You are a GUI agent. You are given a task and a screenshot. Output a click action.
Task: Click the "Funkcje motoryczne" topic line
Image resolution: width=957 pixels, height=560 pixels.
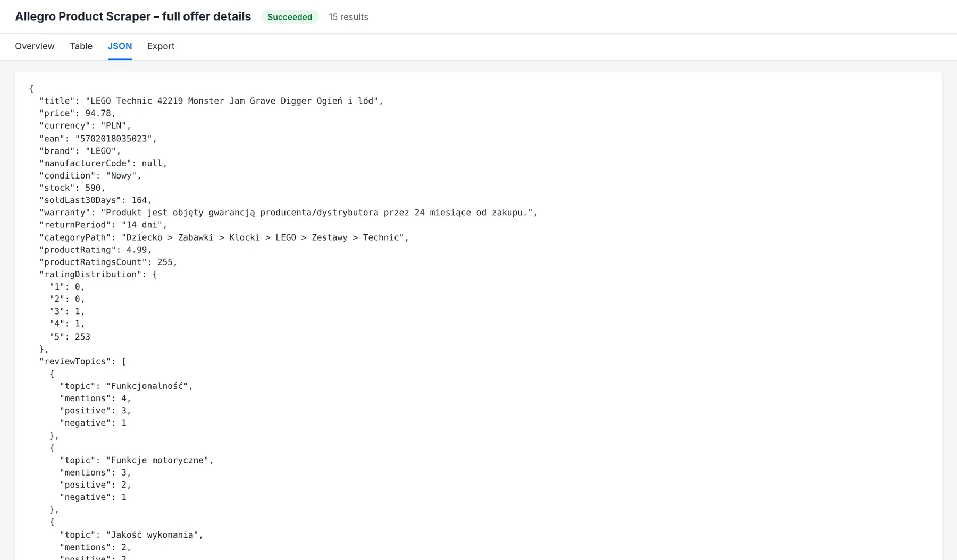coord(136,460)
